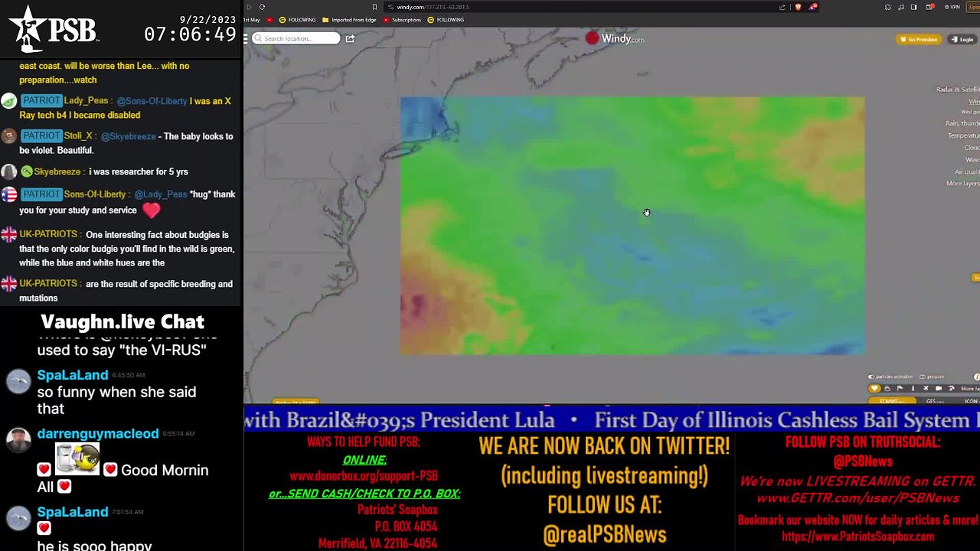Click the Brave Rewards triangle icon
The image size is (980, 551).
coord(813,7)
